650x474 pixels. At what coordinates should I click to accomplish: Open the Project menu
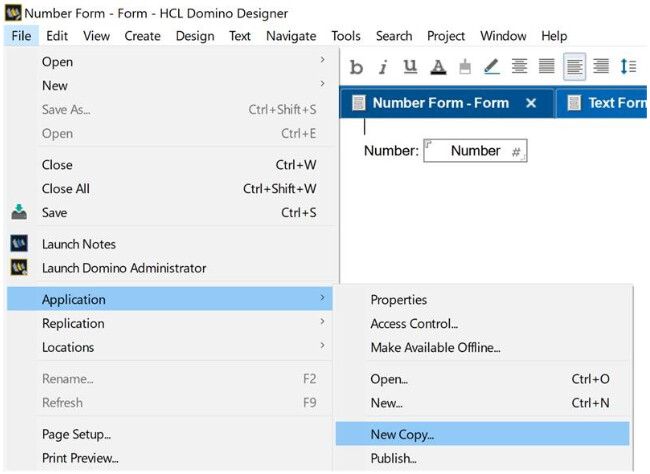(x=446, y=36)
